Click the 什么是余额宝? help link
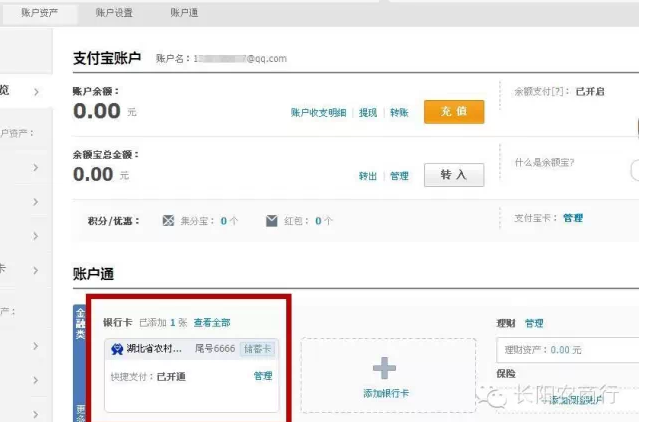This screenshot has width=655, height=422. pyautogui.click(x=544, y=163)
